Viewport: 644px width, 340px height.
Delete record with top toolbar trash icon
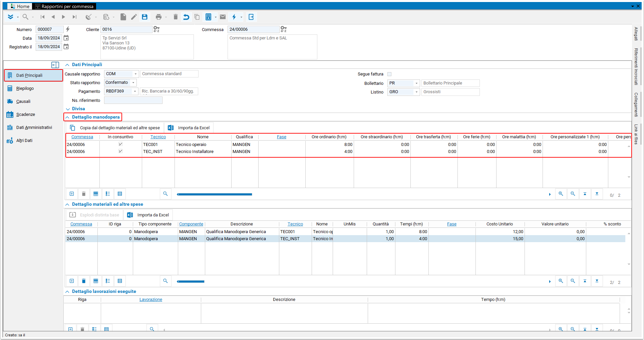click(176, 17)
